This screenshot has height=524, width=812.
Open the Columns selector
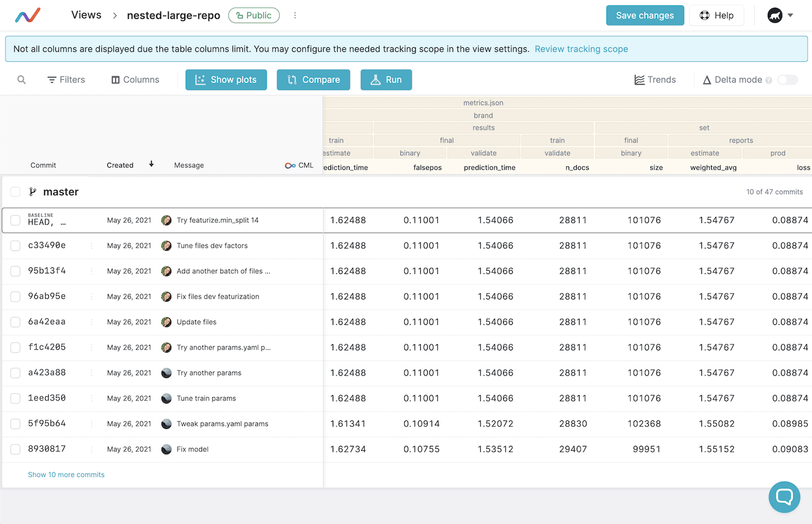pyautogui.click(x=135, y=80)
